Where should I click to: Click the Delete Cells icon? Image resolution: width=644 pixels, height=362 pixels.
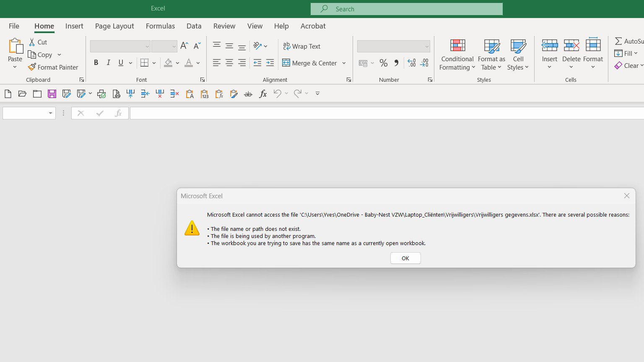[571, 45]
